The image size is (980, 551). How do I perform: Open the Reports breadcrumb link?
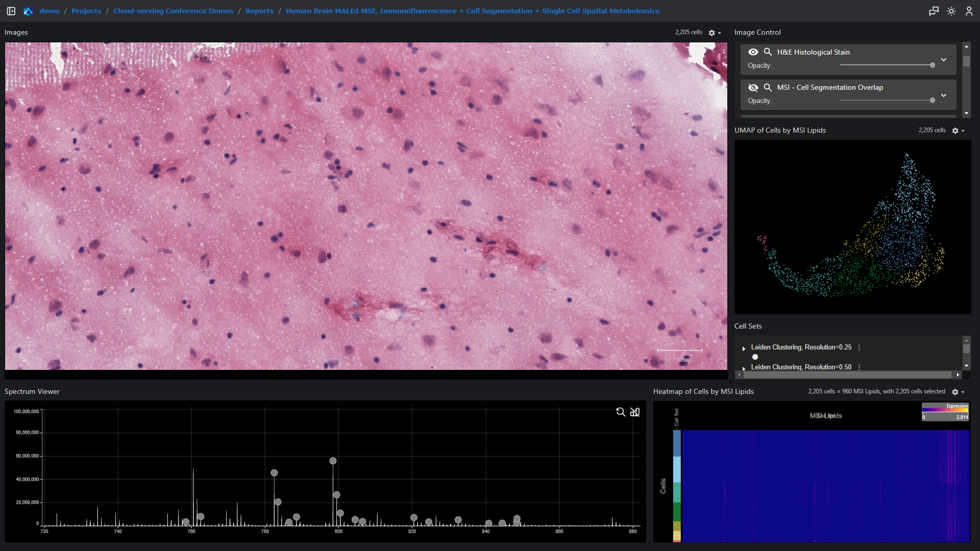point(259,11)
